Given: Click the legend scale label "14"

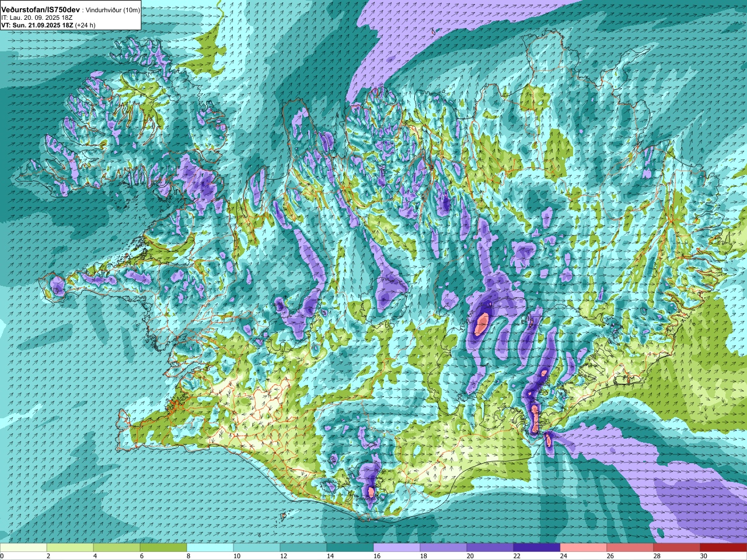Looking at the screenshot, I should (331, 556).
